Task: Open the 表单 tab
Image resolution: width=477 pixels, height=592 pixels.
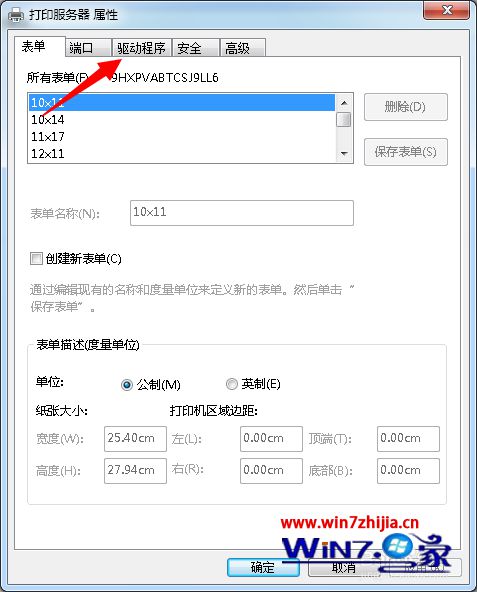Action: coord(40,47)
